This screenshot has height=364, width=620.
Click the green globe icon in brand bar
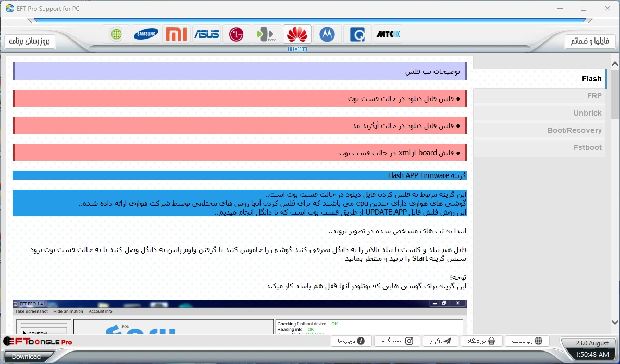pyautogui.click(x=116, y=34)
